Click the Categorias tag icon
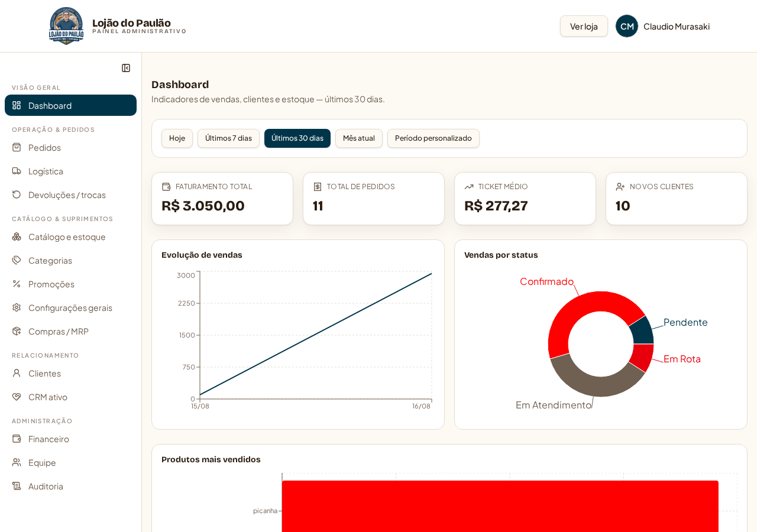This screenshot has width=757, height=532. point(17,260)
